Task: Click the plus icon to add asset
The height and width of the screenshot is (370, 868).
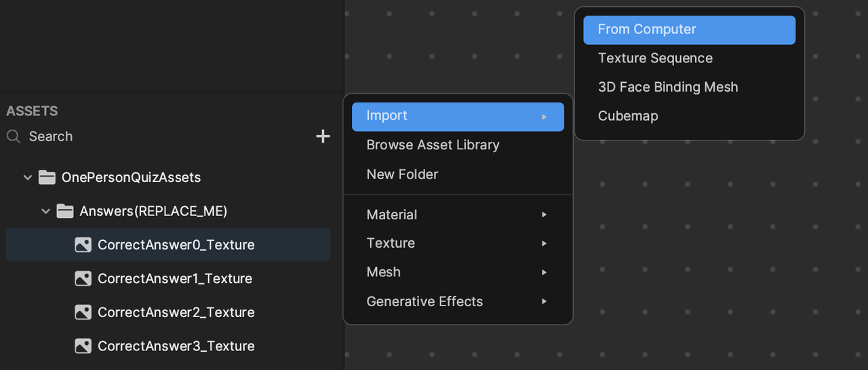Action: tap(323, 136)
